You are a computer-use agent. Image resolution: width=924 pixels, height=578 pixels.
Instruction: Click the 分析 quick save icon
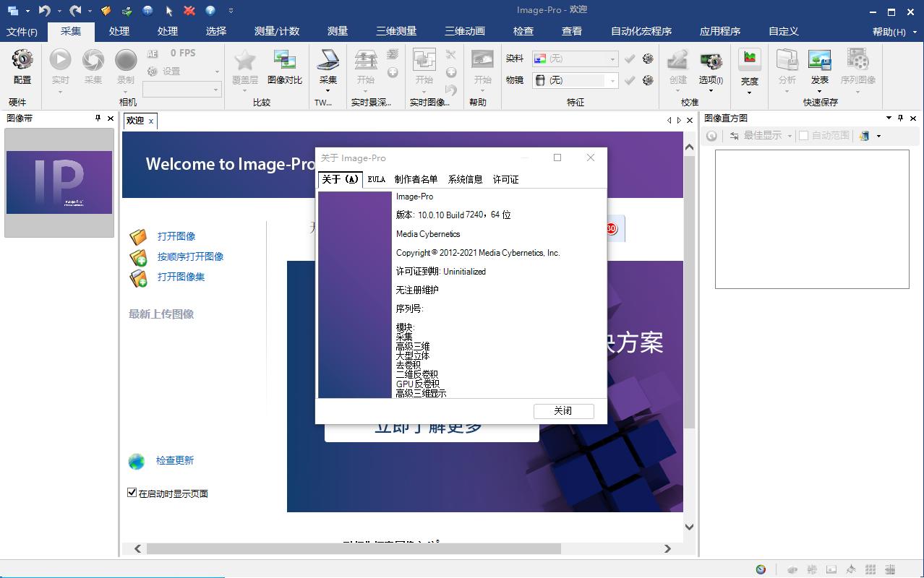point(787,60)
